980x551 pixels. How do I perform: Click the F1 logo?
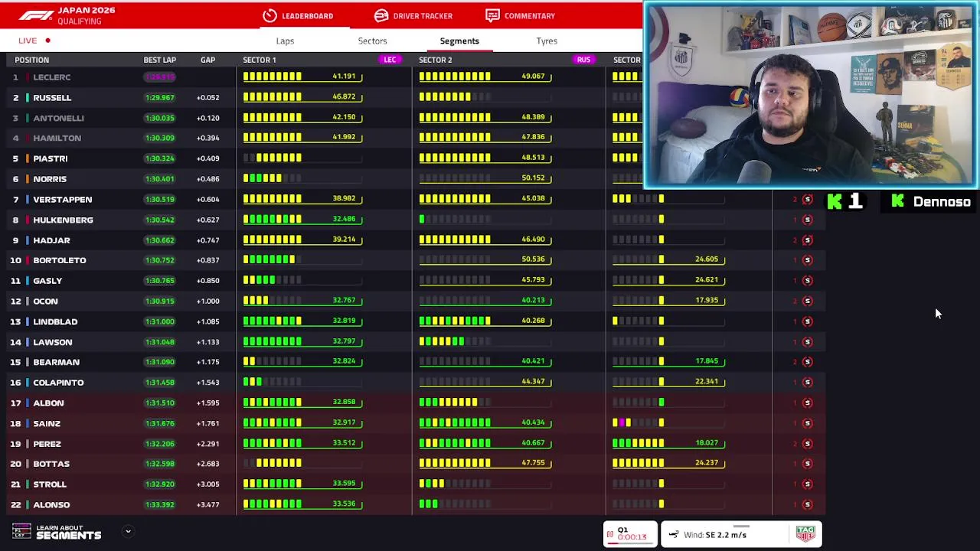coord(36,15)
